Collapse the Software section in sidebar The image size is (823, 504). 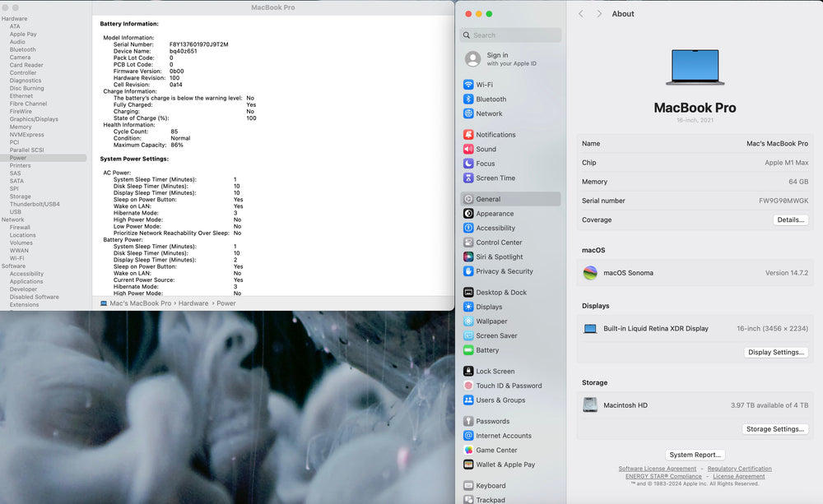pyautogui.click(x=13, y=266)
